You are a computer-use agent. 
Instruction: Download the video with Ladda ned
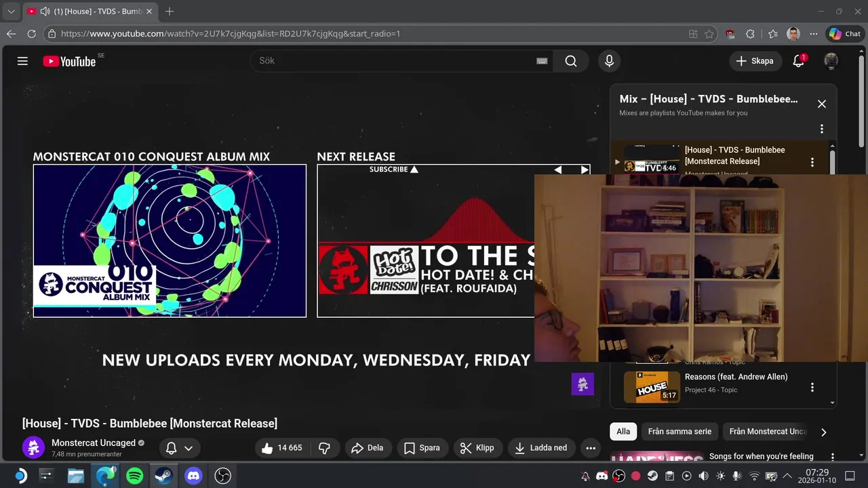[541, 448]
